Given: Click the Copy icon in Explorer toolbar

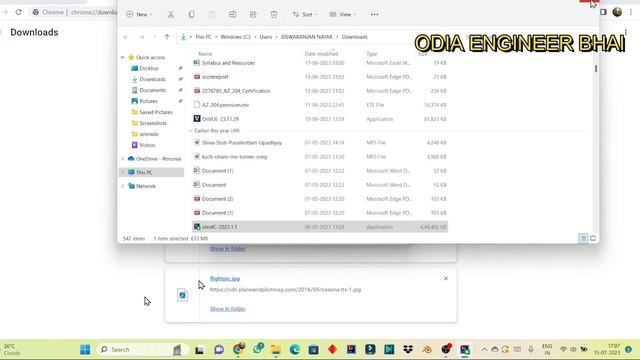Looking at the screenshot, I should point(191,14).
